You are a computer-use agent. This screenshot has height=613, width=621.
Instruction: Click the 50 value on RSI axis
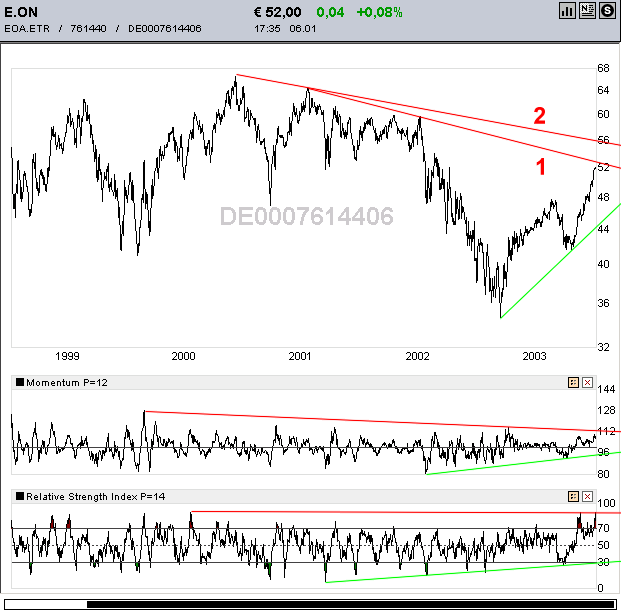(603, 545)
